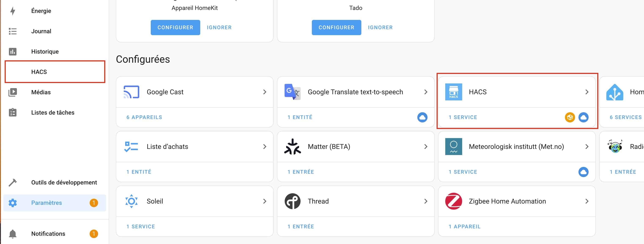Click the Radio Browser icon

pyautogui.click(x=615, y=146)
